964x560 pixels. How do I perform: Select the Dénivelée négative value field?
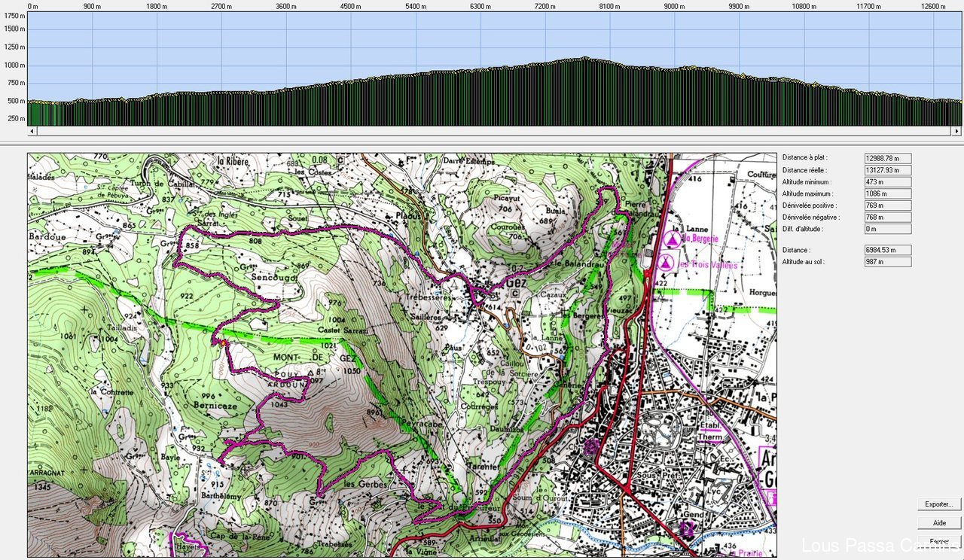(888, 218)
